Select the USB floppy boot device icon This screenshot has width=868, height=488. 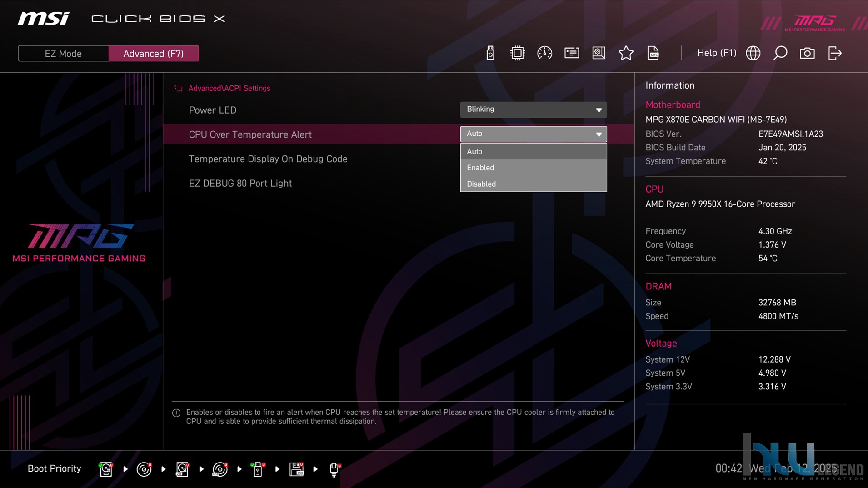296,469
